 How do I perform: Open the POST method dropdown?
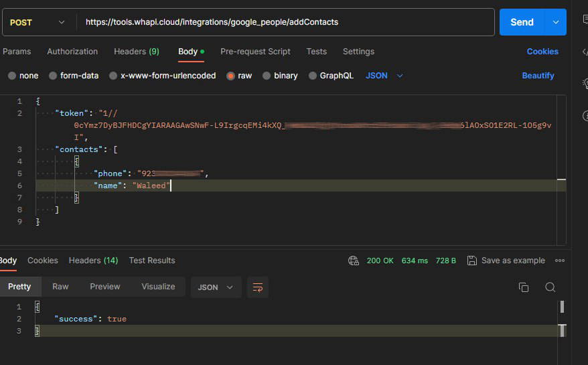point(38,22)
